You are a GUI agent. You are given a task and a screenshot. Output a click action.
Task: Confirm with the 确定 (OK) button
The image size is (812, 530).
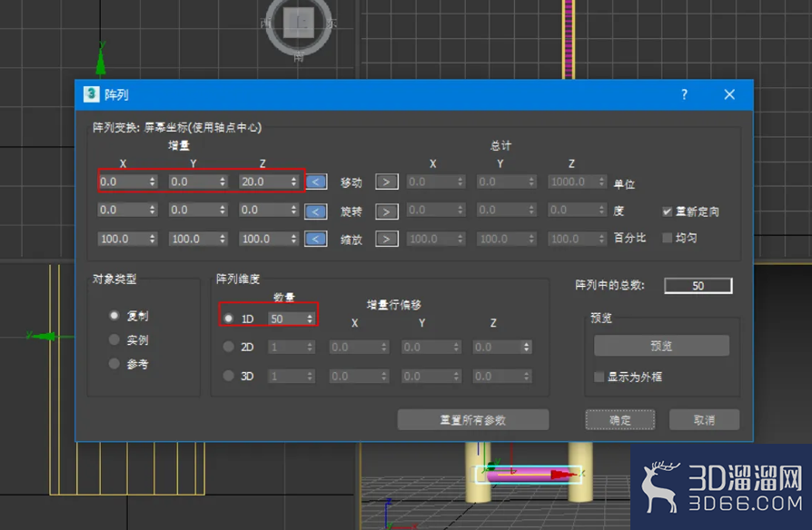619,420
